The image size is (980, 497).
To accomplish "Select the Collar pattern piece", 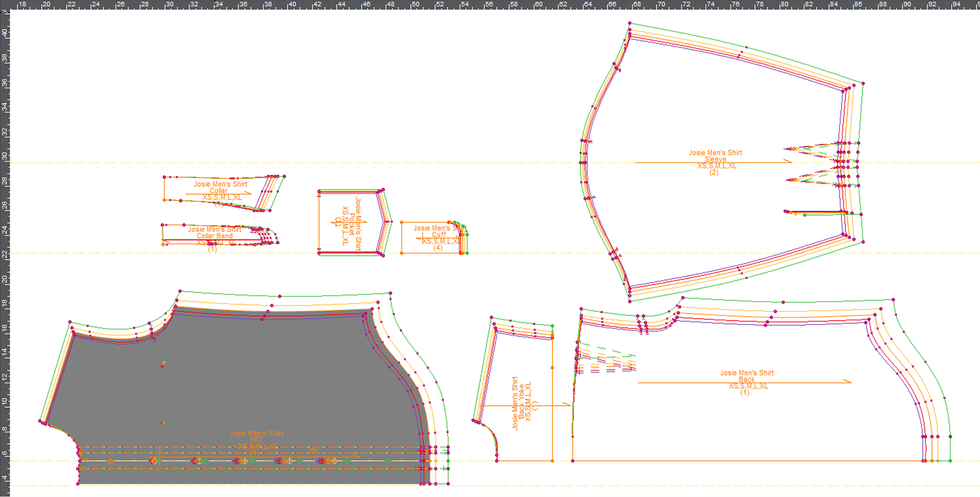I will tap(224, 193).
